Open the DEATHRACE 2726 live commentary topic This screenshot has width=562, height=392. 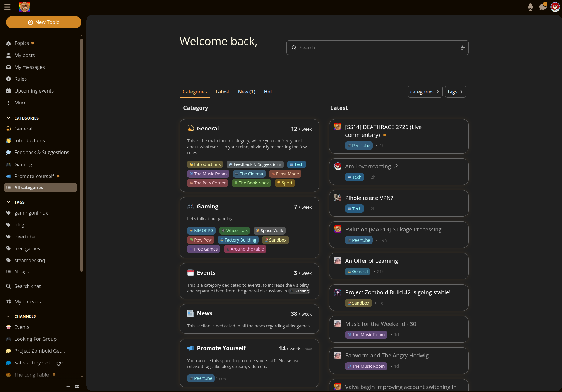click(x=383, y=131)
